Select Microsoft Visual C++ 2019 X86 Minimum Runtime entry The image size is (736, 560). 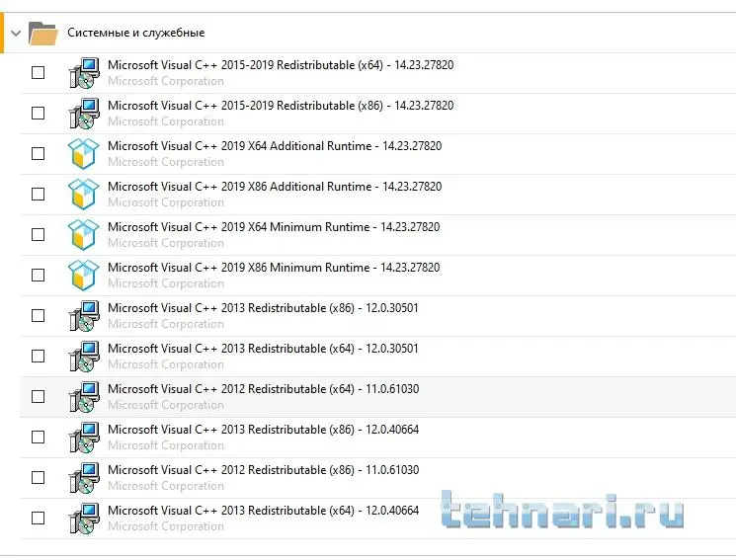click(x=274, y=268)
